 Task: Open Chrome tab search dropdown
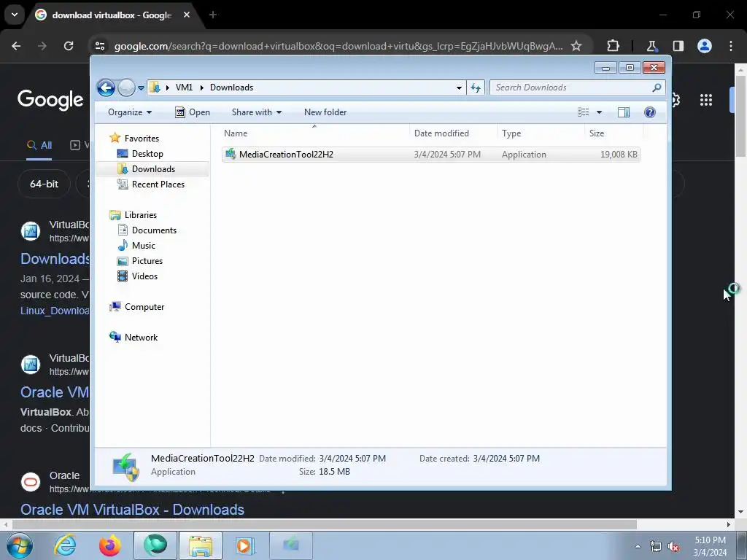click(x=15, y=15)
